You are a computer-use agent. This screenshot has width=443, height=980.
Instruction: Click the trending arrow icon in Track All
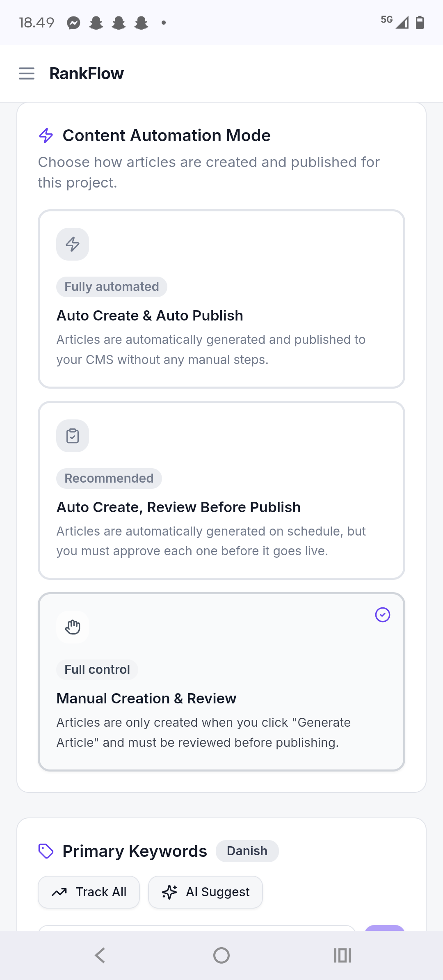(59, 892)
